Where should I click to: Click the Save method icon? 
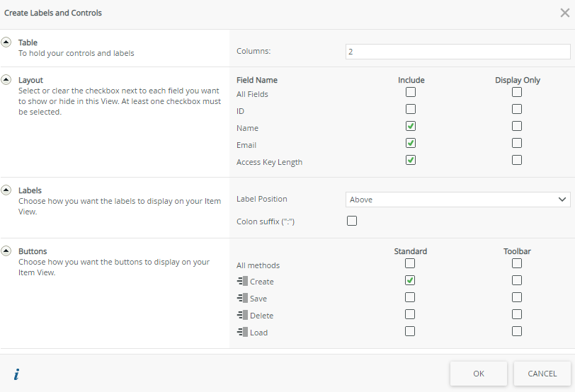tap(242, 299)
